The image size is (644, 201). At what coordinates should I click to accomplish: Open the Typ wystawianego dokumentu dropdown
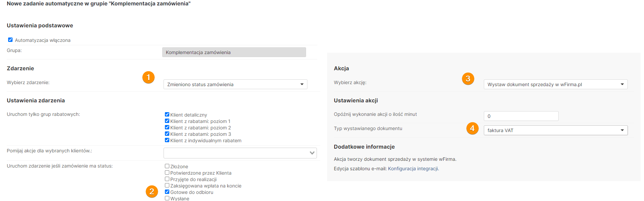click(x=555, y=130)
